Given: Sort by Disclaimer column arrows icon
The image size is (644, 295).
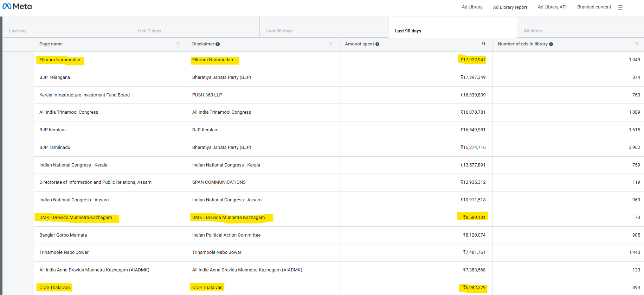Looking at the screenshot, I should 331,44.
